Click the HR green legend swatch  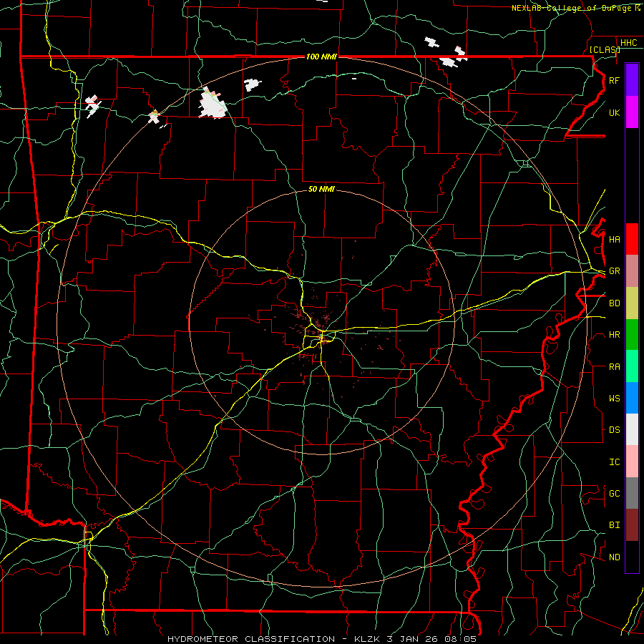pos(632,334)
